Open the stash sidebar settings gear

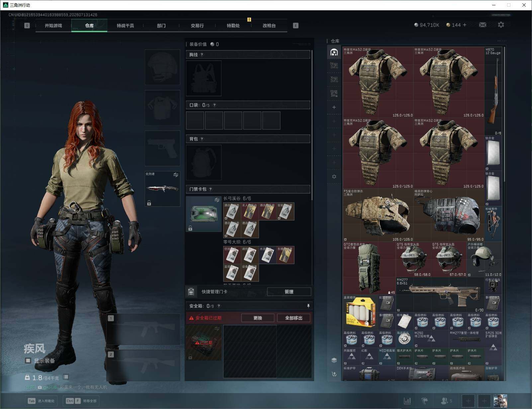pos(334,177)
